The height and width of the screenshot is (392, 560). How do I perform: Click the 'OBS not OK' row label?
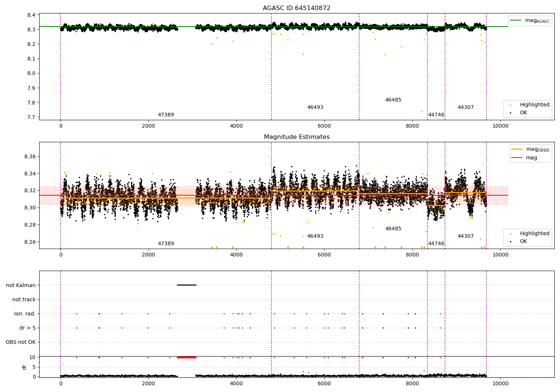21,342
